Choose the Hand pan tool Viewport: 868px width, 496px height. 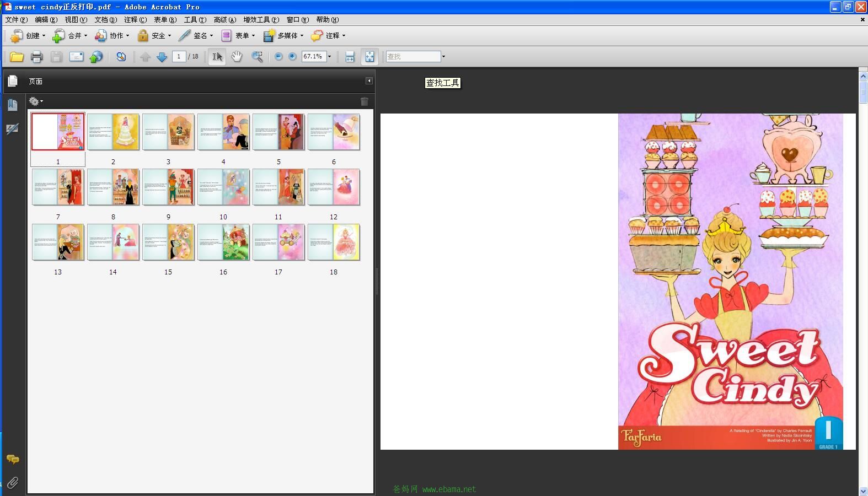[237, 56]
